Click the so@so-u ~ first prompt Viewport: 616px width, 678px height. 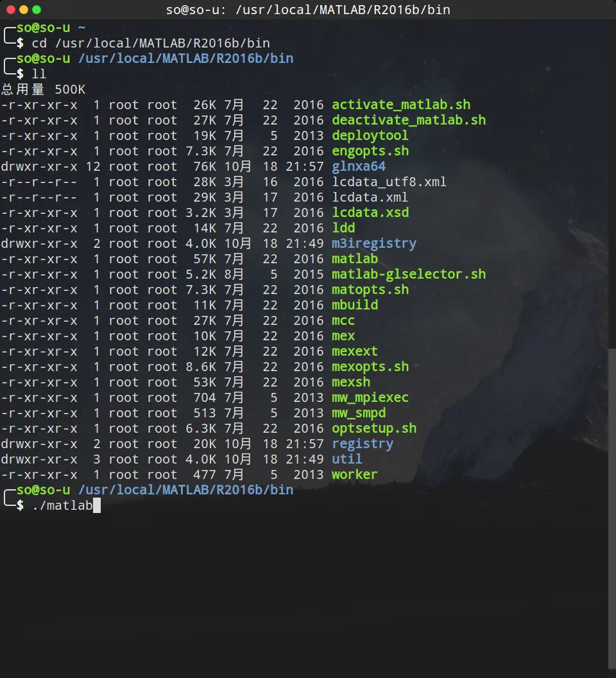tap(51, 28)
